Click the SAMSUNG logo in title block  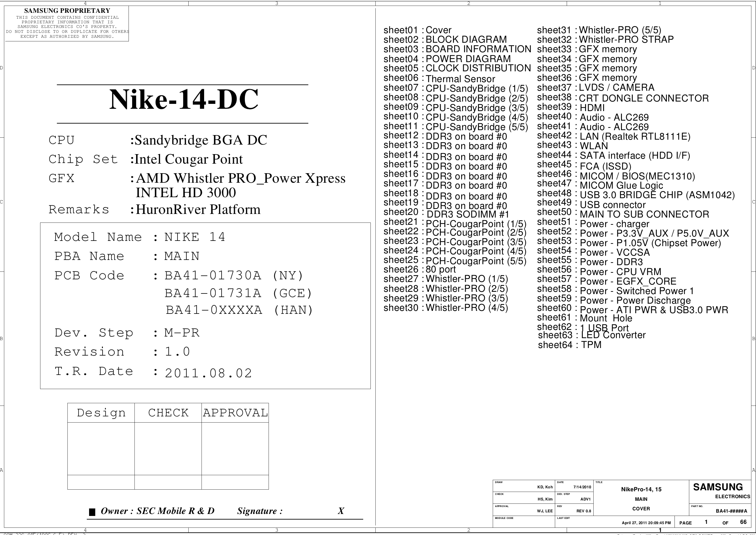coord(718,487)
